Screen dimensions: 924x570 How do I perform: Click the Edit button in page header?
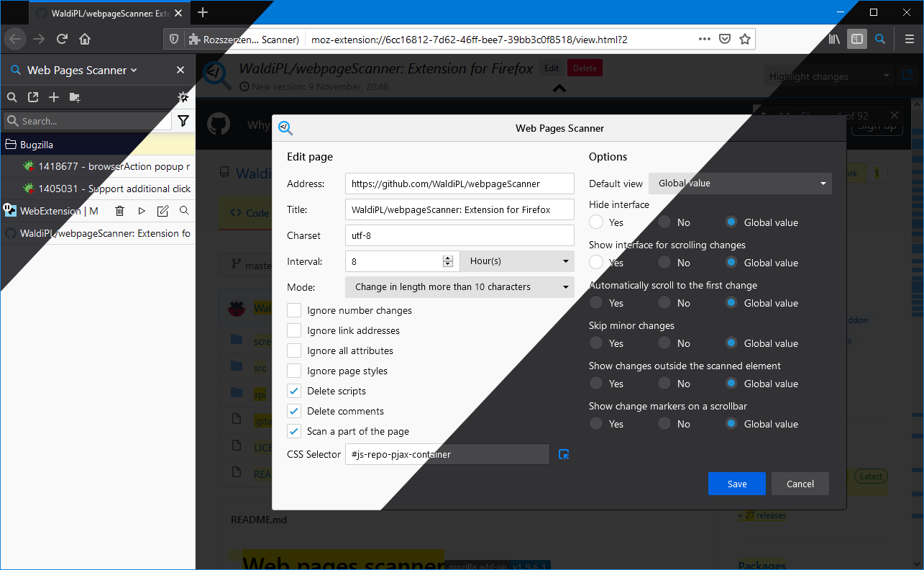tap(552, 68)
